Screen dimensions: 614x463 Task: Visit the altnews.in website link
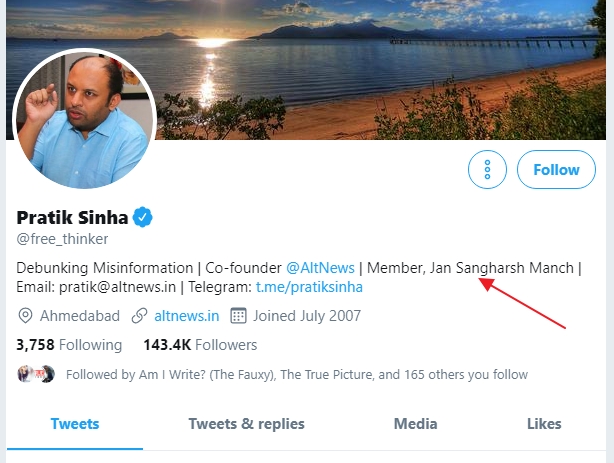(186, 316)
